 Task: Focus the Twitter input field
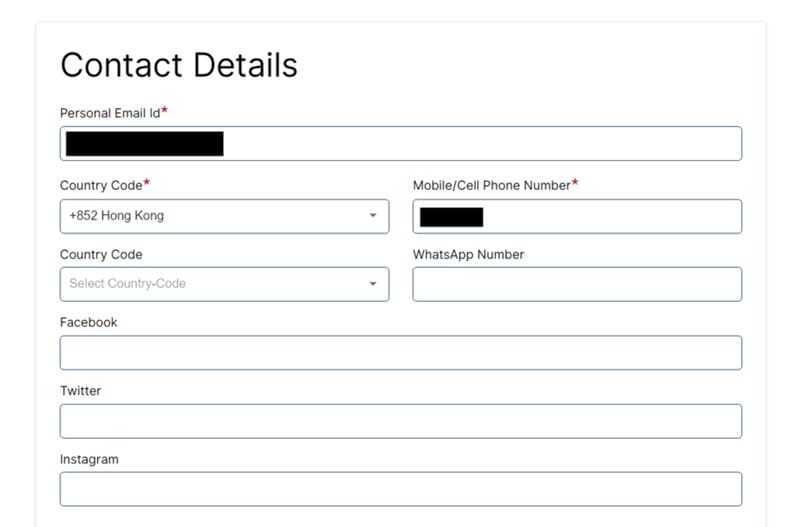(401, 421)
